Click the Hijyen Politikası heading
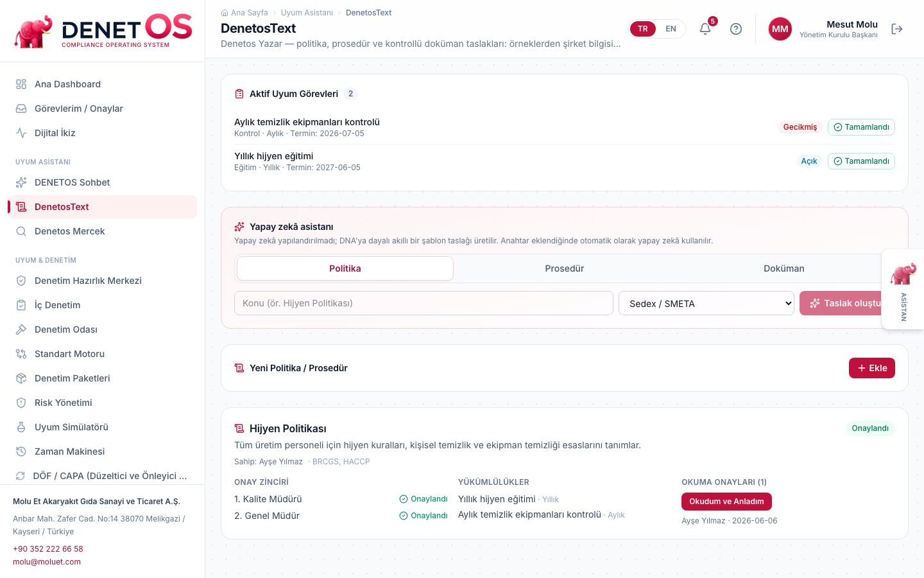Viewport: 924px width, 578px height. 288,428
